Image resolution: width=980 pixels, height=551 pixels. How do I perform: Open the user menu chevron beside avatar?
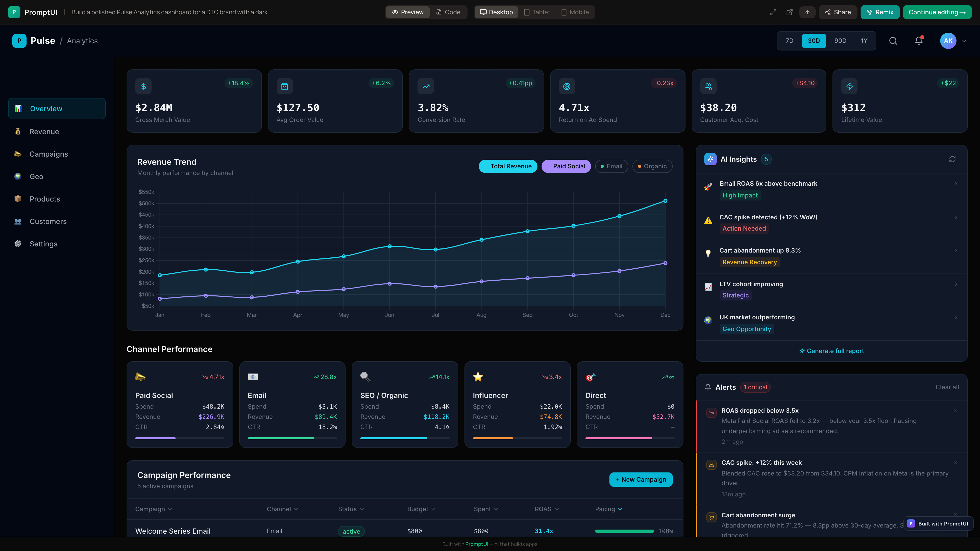click(x=964, y=41)
